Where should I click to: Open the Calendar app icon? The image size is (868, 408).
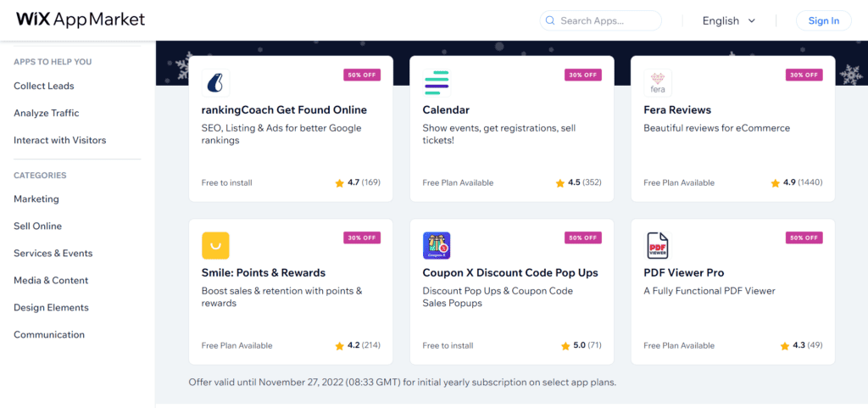coord(437,83)
